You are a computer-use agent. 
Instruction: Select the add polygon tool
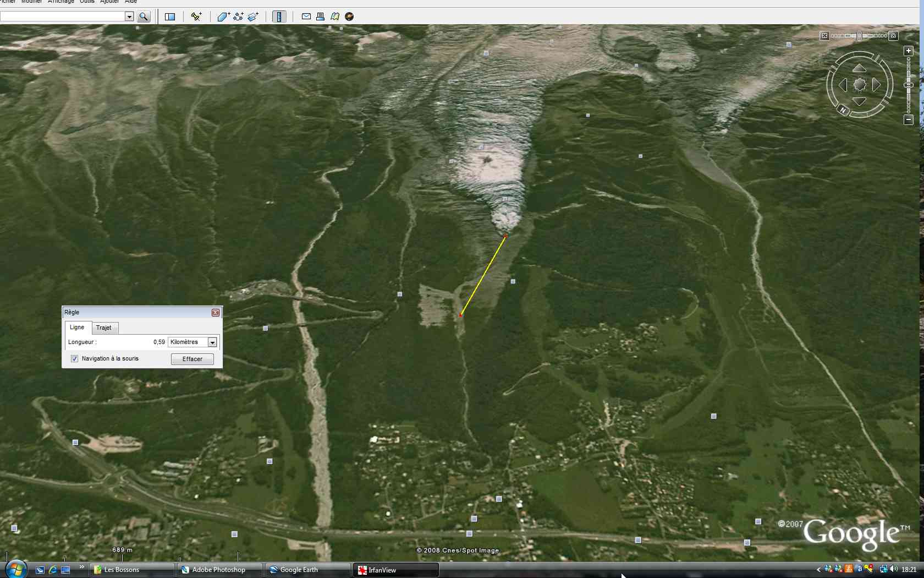[223, 17]
